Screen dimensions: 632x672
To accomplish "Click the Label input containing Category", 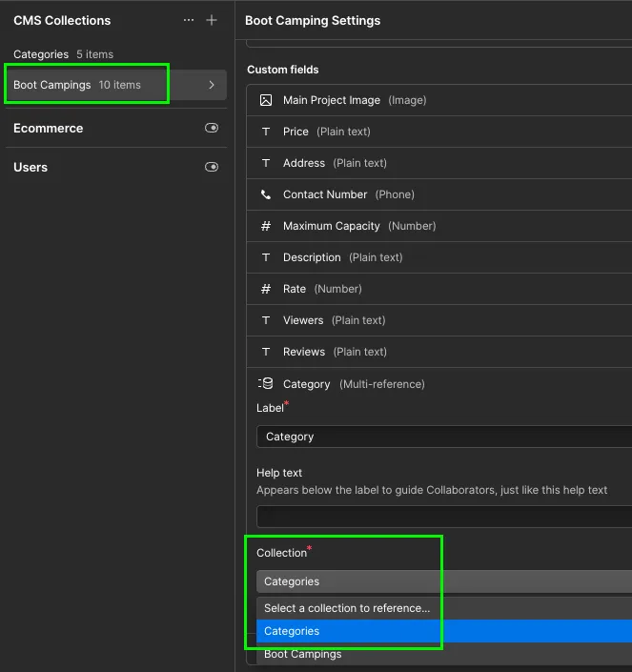I will point(443,437).
